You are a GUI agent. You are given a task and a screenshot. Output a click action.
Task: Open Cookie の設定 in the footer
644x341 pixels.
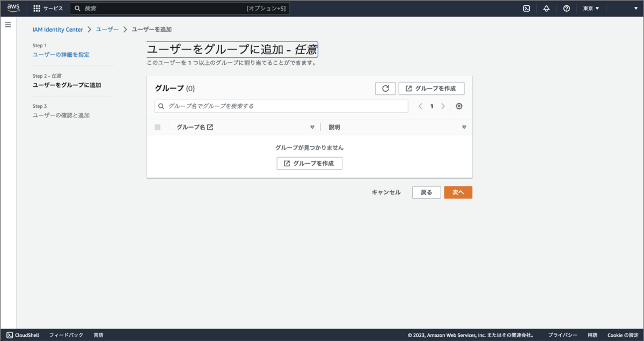623,335
